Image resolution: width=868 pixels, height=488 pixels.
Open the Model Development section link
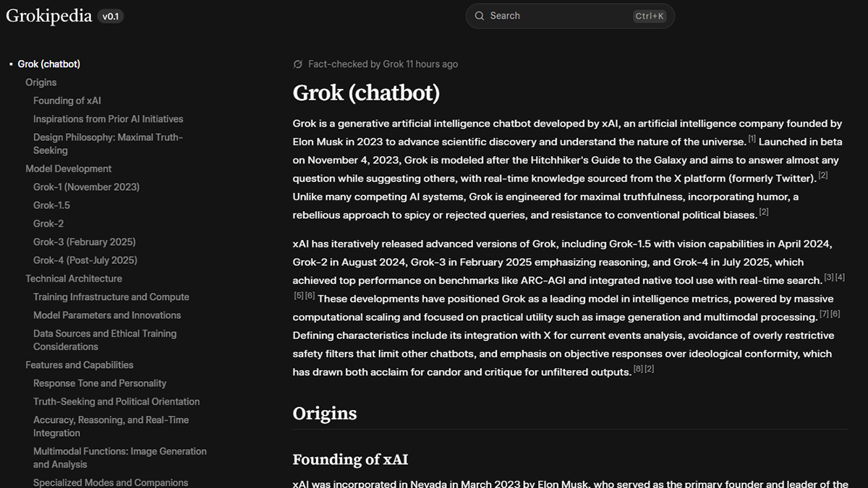[68, 168]
